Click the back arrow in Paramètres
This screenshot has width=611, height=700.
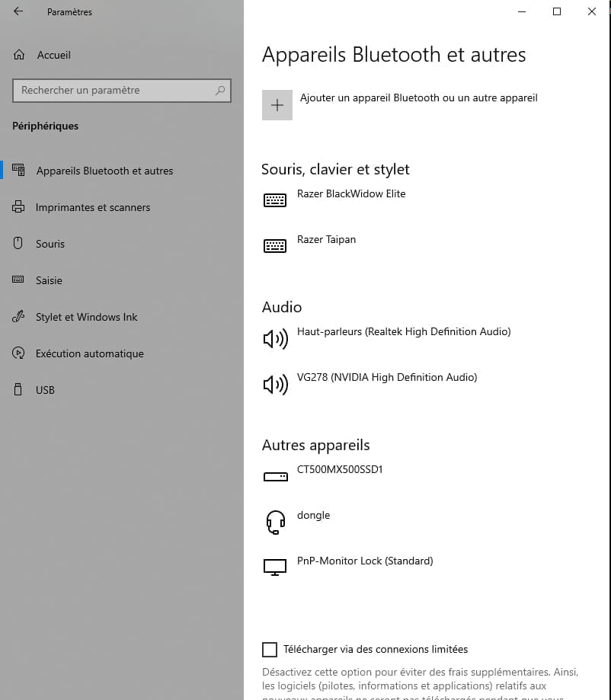pyautogui.click(x=18, y=11)
